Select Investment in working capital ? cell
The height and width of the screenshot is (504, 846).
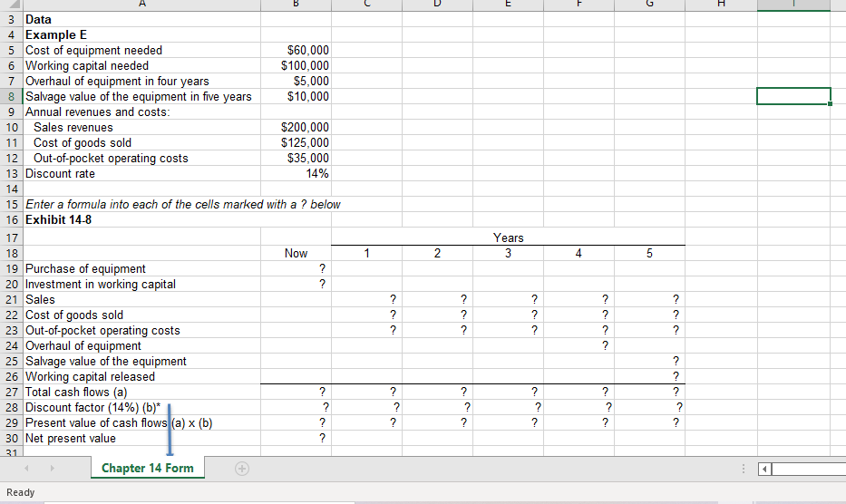point(296,285)
